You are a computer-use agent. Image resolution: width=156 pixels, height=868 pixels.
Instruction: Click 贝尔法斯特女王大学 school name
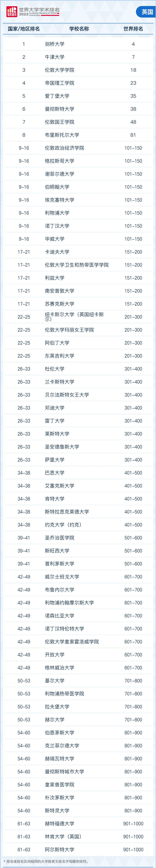tap(67, 395)
